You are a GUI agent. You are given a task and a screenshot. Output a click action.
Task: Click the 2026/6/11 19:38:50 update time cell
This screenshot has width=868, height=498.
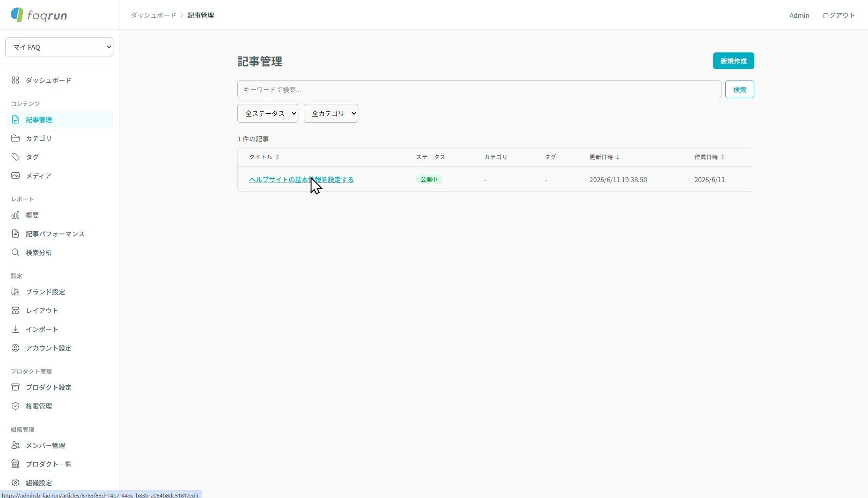[618, 180]
